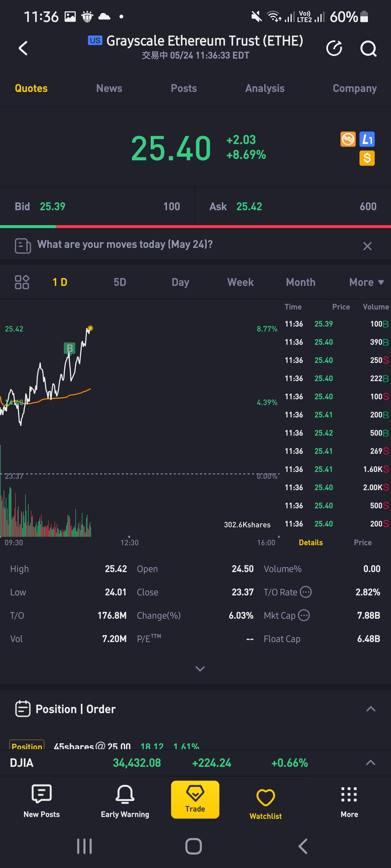Image resolution: width=391 pixels, height=868 pixels.
Task: Expand more quote stats chevron
Action: point(200,669)
